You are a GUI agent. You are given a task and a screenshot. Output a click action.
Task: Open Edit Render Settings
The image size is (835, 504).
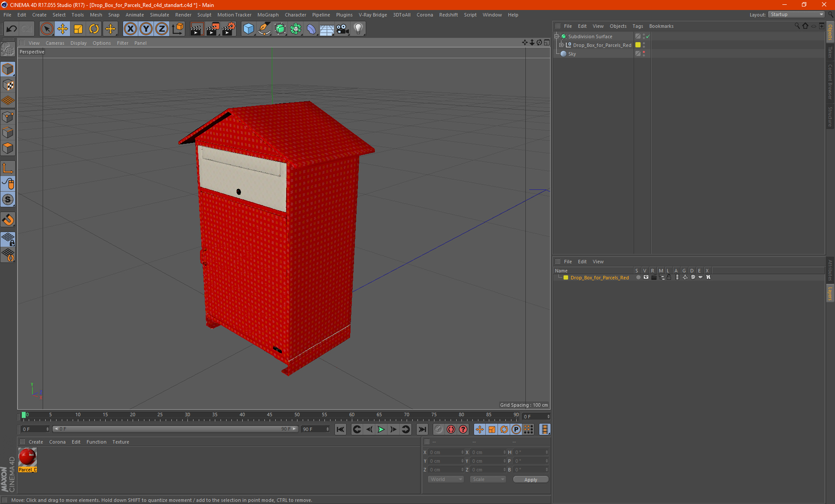[x=229, y=29]
